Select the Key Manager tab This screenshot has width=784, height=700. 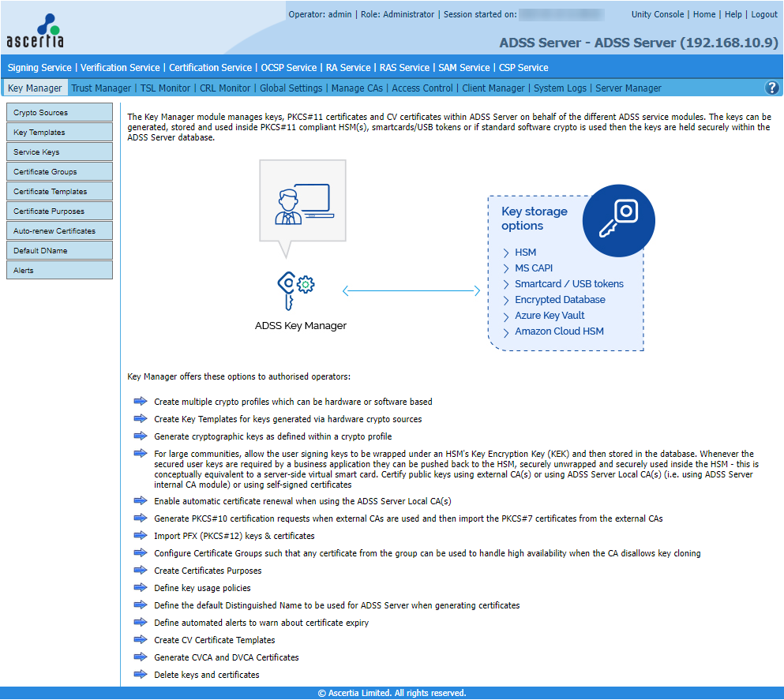(35, 88)
